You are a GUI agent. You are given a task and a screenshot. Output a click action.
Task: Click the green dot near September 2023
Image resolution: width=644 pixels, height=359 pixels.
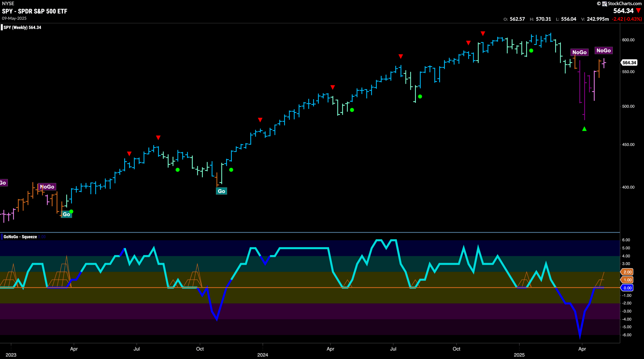(x=178, y=170)
